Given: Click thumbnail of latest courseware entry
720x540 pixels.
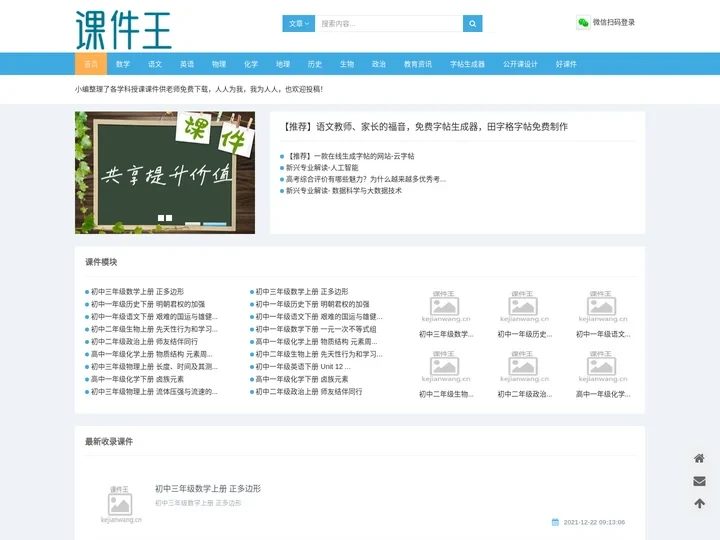Looking at the screenshot, I should (121, 504).
